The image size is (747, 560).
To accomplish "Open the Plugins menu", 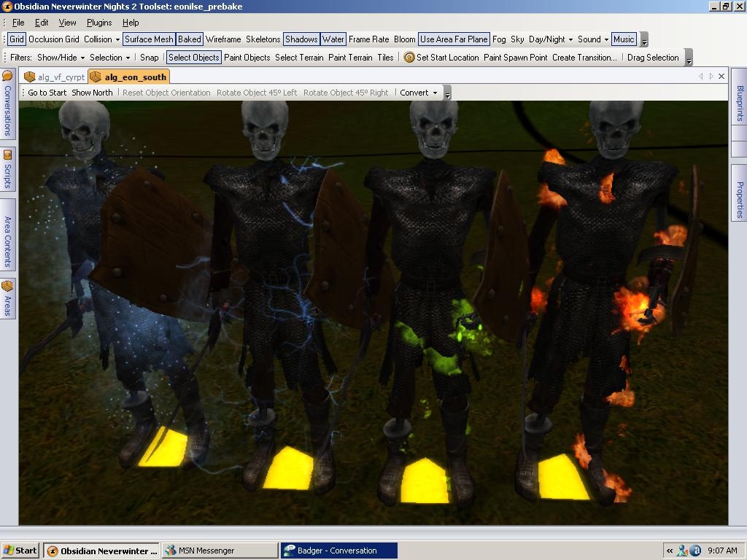I will 99,23.
